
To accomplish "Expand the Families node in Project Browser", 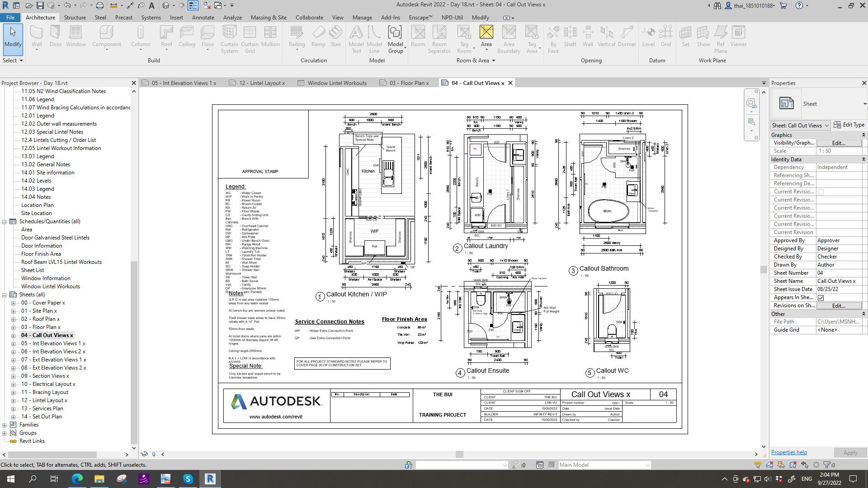I will click(x=5, y=425).
